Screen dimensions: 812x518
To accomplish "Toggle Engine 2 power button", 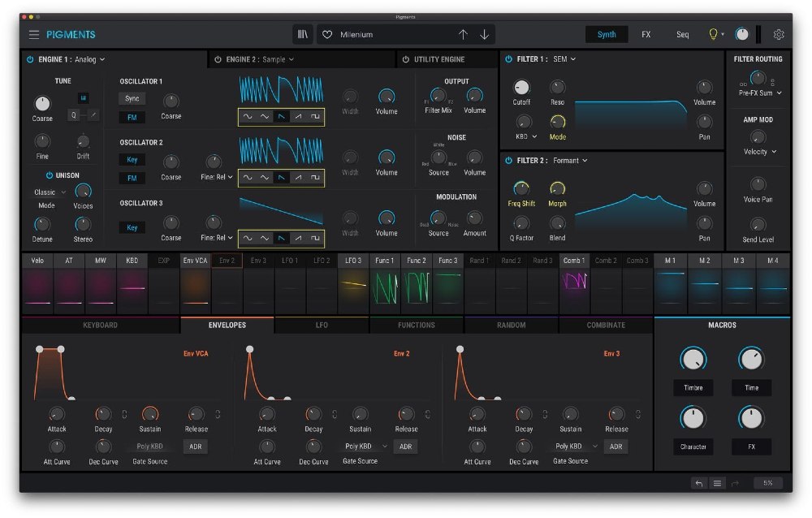I will (218, 59).
